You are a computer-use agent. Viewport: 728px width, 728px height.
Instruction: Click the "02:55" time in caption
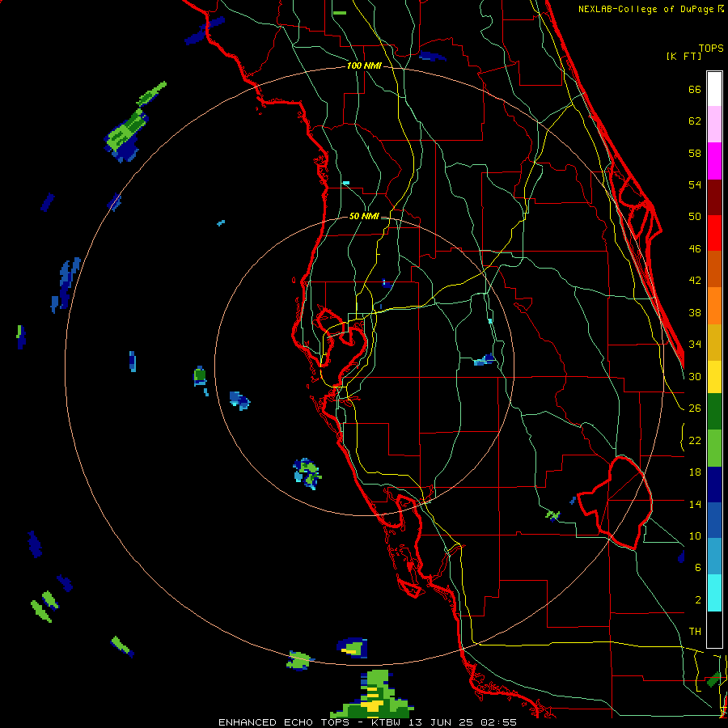coord(500,722)
